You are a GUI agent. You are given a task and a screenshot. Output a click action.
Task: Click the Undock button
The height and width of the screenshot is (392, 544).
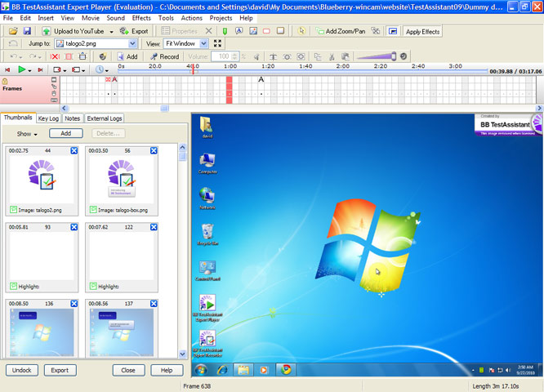point(21,370)
